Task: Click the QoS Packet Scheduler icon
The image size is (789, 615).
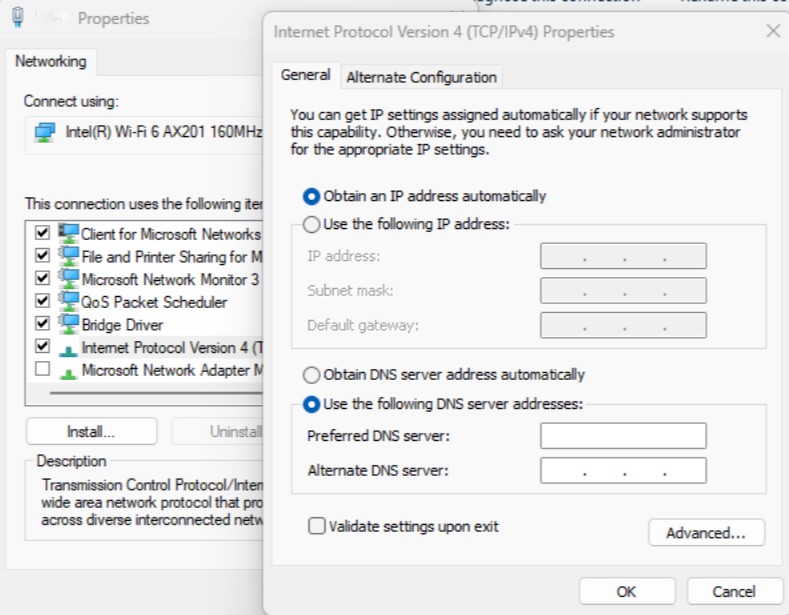Action: [x=68, y=301]
